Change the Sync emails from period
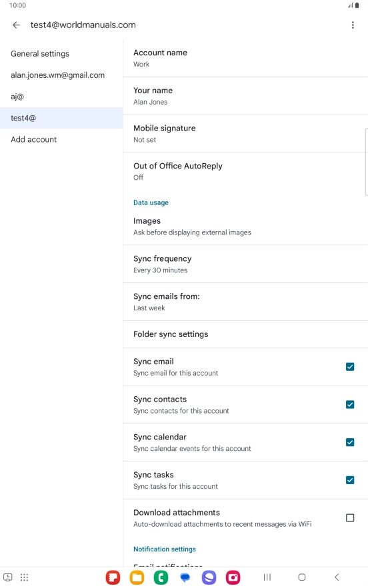The image size is (368, 588). click(245, 302)
